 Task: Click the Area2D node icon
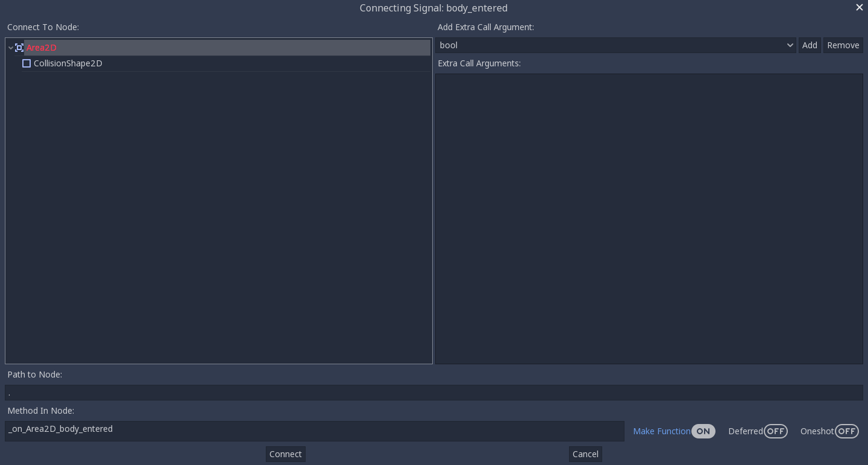[19, 48]
